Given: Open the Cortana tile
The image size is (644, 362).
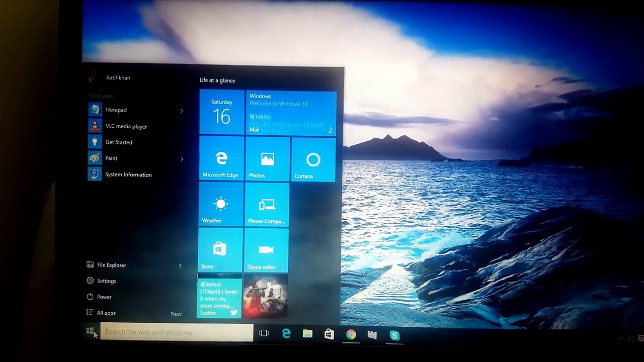Looking at the screenshot, I should (x=313, y=160).
